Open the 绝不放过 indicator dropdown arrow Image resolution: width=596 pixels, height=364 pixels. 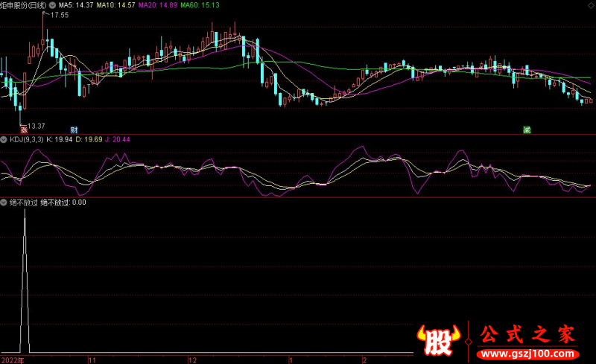[x=4, y=202]
